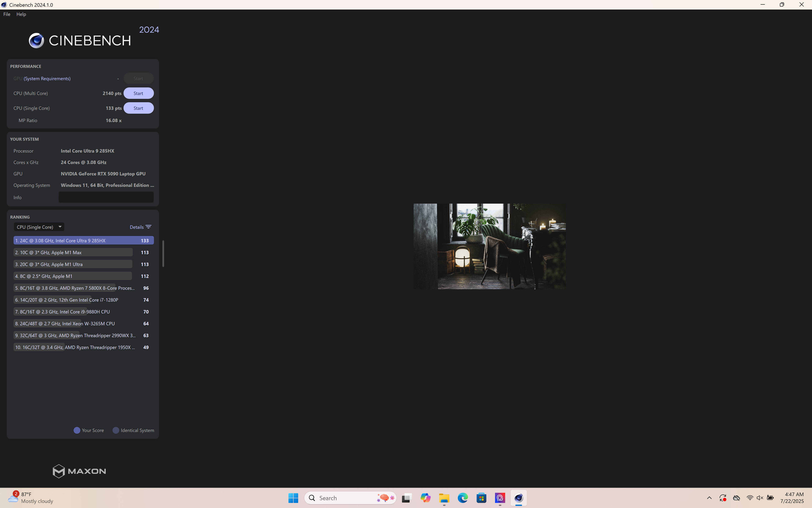The width and height of the screenshot is (812, 508).
Task: Click the search highlight icon in Search box
Action: 385,498
